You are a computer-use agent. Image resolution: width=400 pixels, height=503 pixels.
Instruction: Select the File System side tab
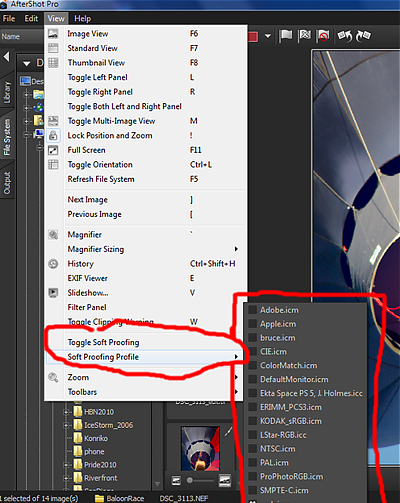tap(7, 137)
